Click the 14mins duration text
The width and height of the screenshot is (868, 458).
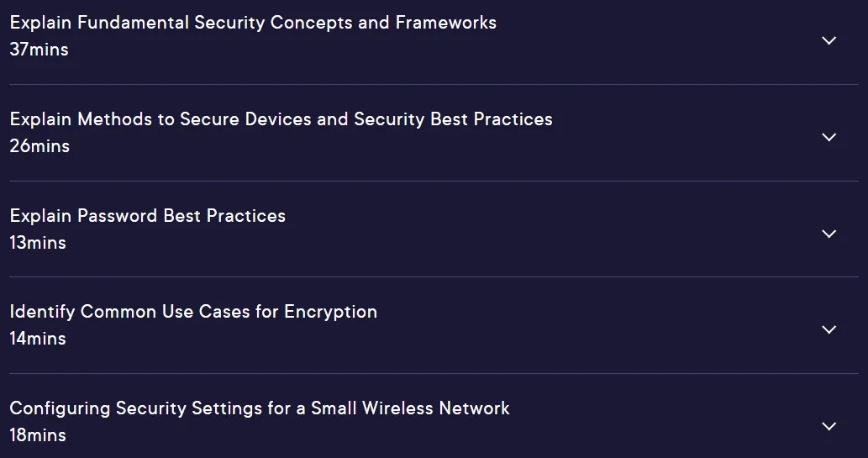(x=38, y=339)
